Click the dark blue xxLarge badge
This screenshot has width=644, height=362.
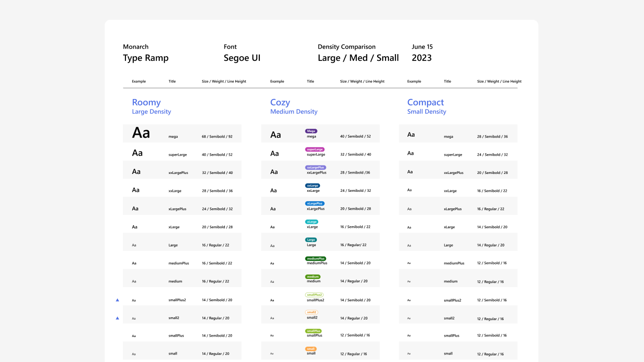tap(313, 186)
